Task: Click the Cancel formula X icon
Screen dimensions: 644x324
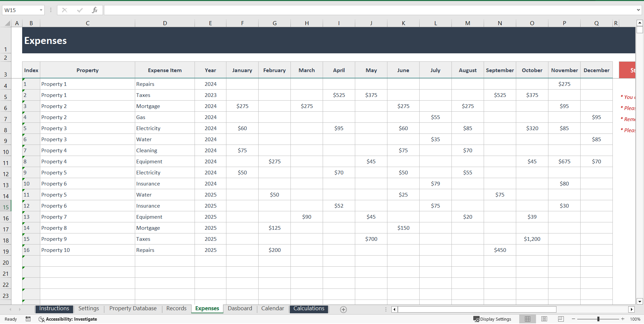Action: tap(64, 10)
